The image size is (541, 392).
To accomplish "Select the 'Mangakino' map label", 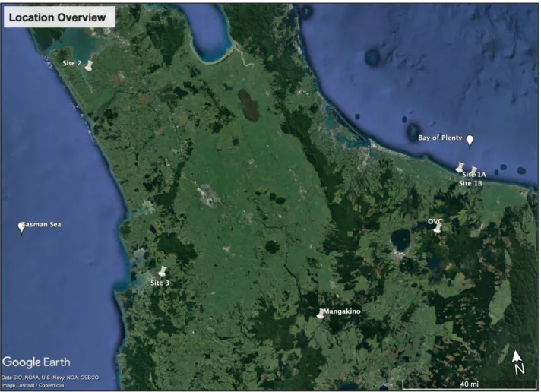I will click(342, 311).
